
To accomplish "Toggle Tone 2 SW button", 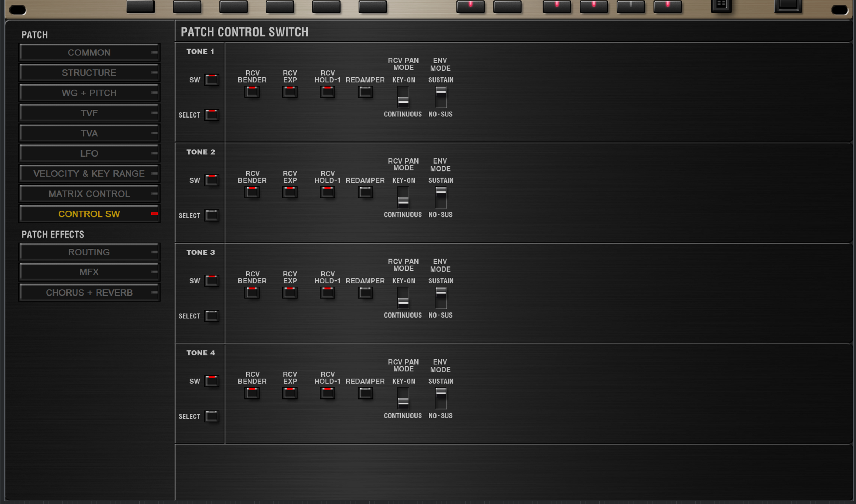I will tap(211, 180).
